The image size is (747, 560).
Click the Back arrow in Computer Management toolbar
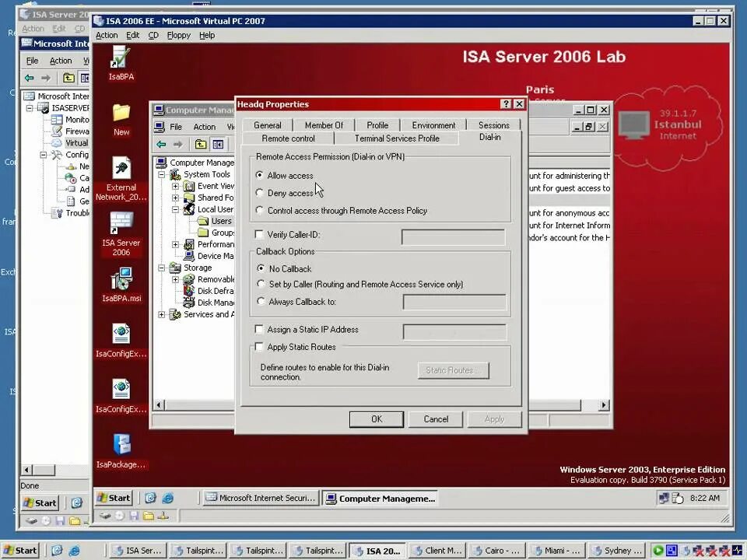[162, 145]
